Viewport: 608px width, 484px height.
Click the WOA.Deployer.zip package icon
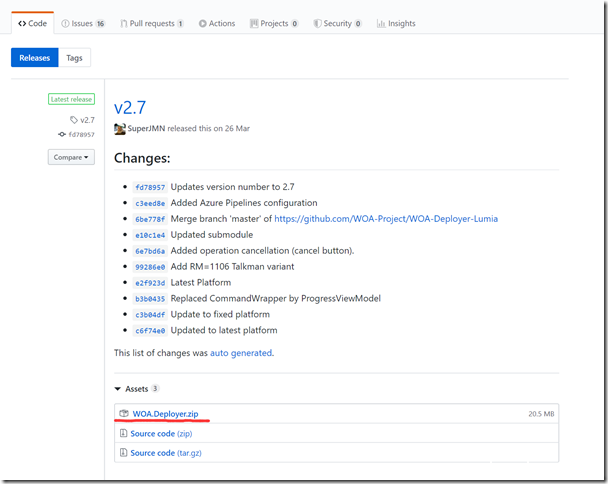click(124, 413)
